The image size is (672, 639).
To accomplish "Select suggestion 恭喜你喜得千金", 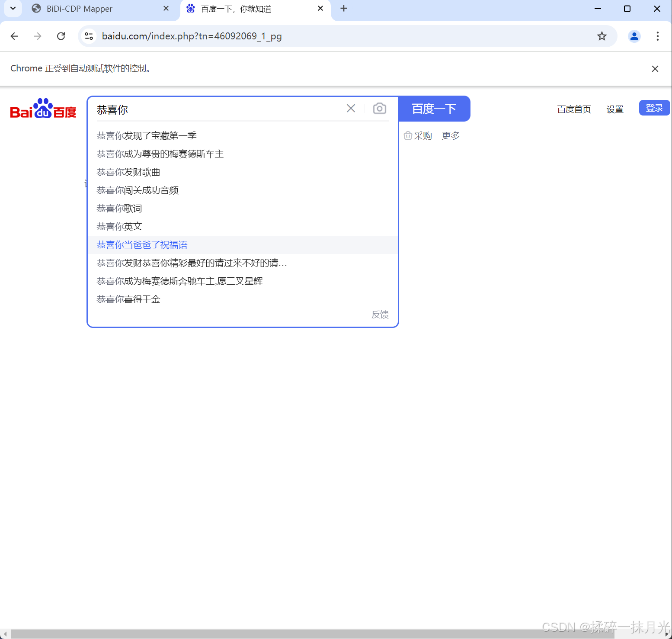I will click(242, 299).
